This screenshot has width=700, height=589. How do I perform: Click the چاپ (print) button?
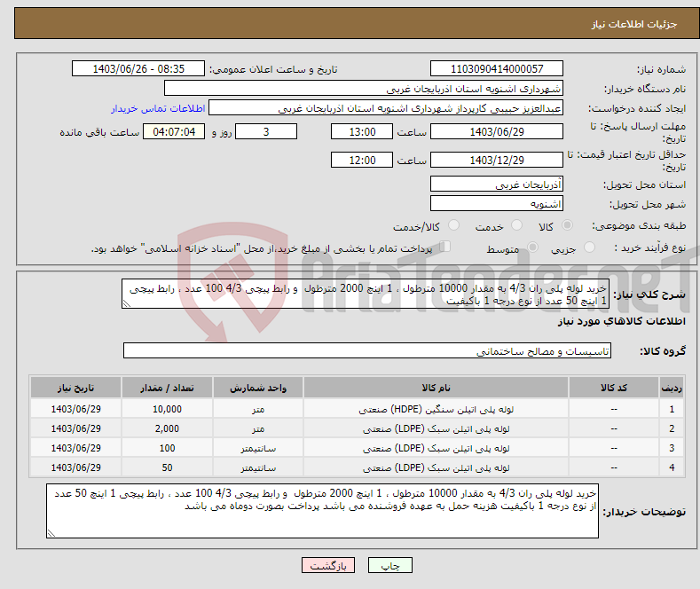click(x=389, y=565)
